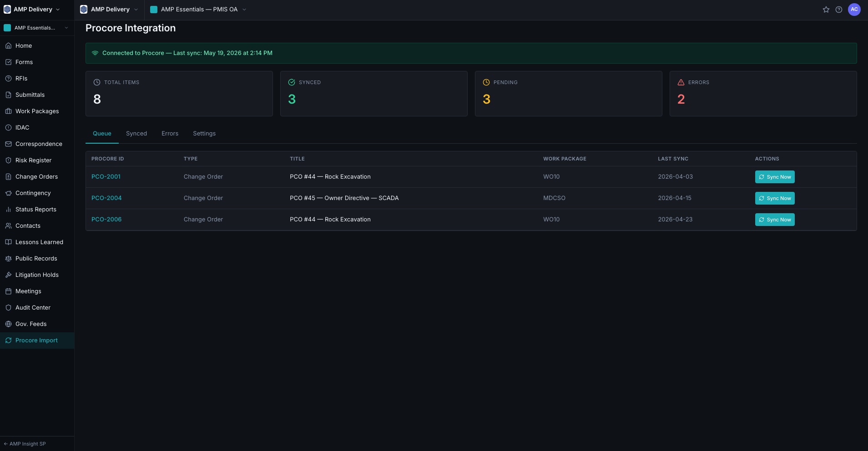Screen dimensions: 868x451
Task: Click the favorite star icon in top bar
Action: (826, 10)
